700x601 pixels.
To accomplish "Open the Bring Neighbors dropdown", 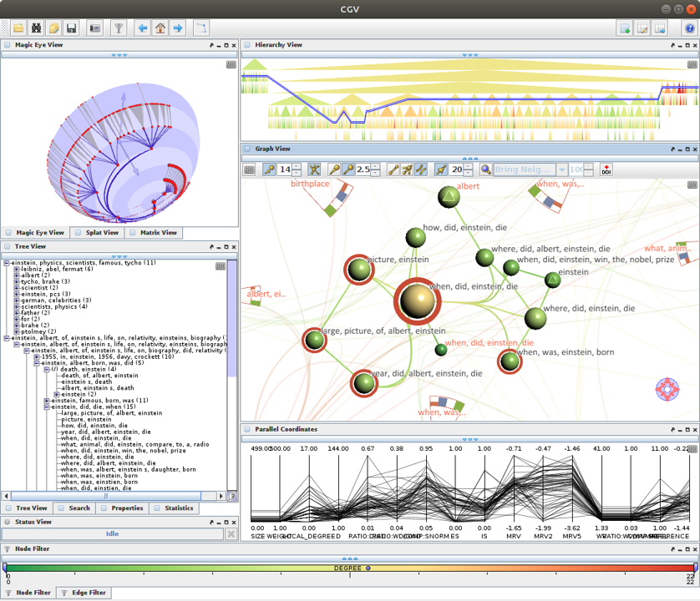I will [562, 169].
